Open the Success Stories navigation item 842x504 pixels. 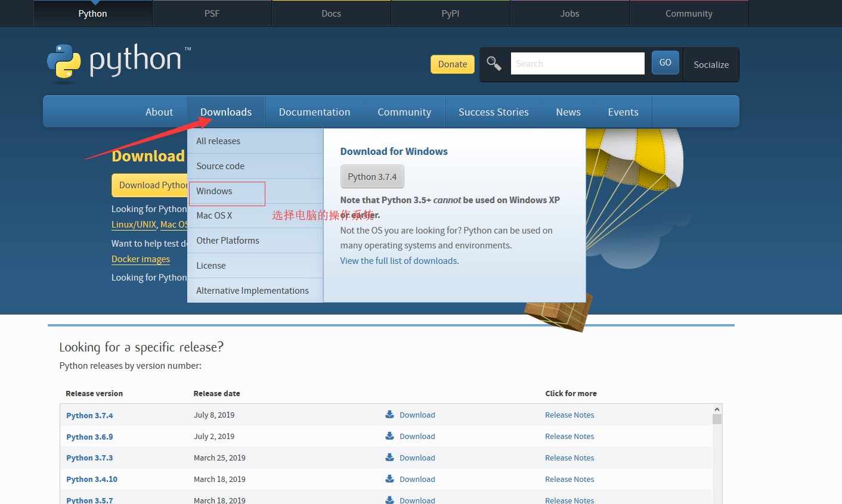[494, 112]
